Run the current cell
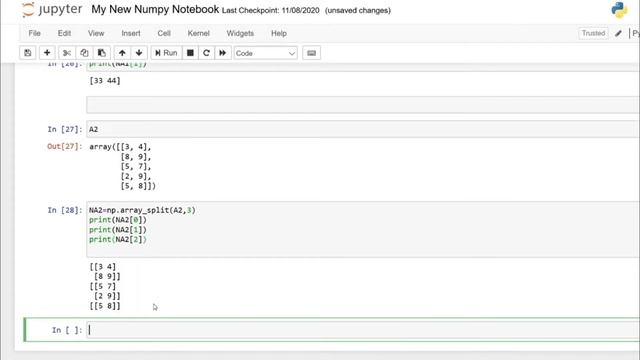This screenshot has height=360, width=640. click(166, 53)
